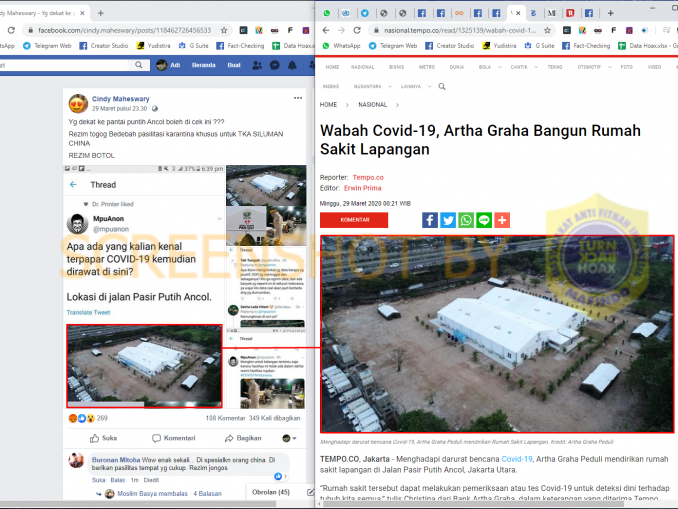Open WhatsApp bookmark in Tempo window
This screenshot has height=509, width=678.
pos(341,45)
